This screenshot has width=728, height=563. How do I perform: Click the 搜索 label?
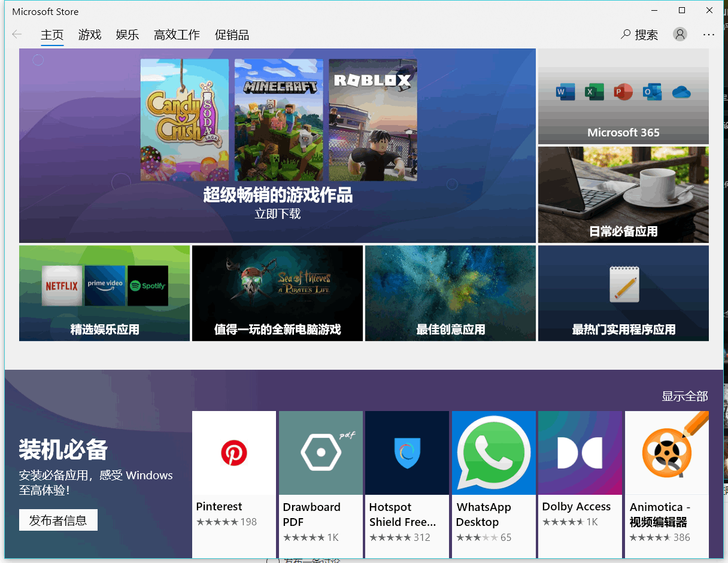tap(647, 35)
